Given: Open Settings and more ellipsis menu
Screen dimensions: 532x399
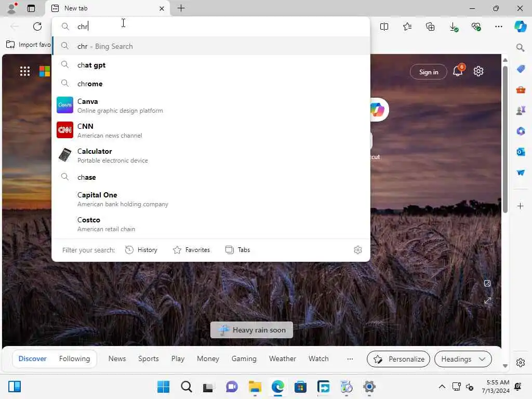Looking at the screenshot, I should pos(498,26).
